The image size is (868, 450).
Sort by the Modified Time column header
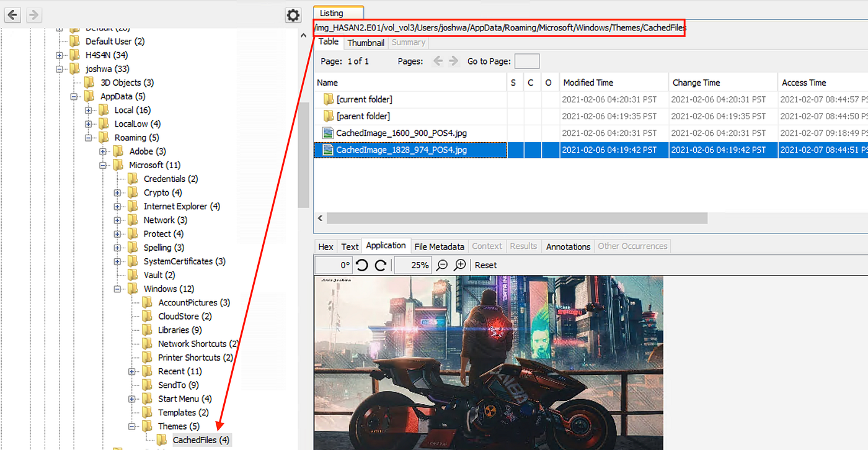pos(614,83)
